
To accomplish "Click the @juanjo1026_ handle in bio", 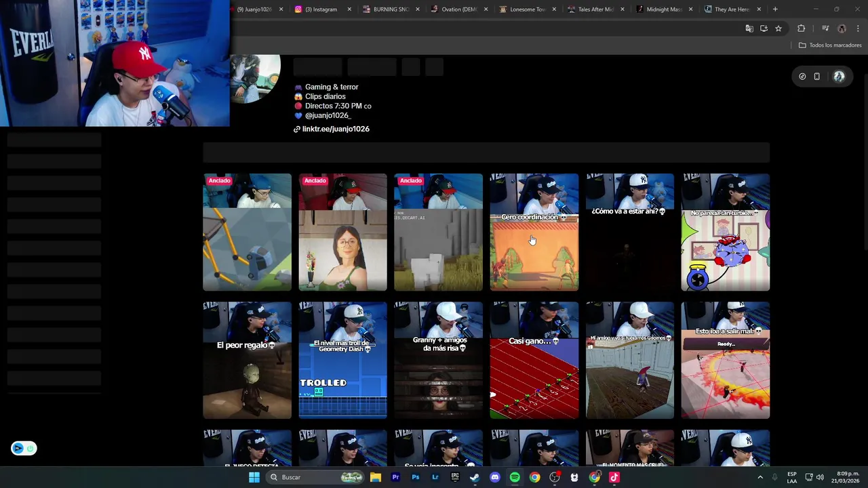I will pyautogui.click(x=328, y=115).
